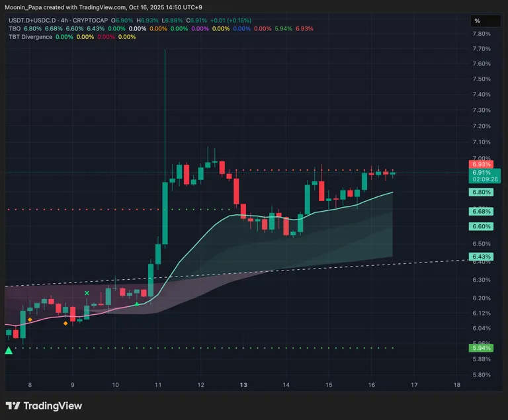Click the green 5.94% price label
This screenshot has width=508, height=420.
481,348
